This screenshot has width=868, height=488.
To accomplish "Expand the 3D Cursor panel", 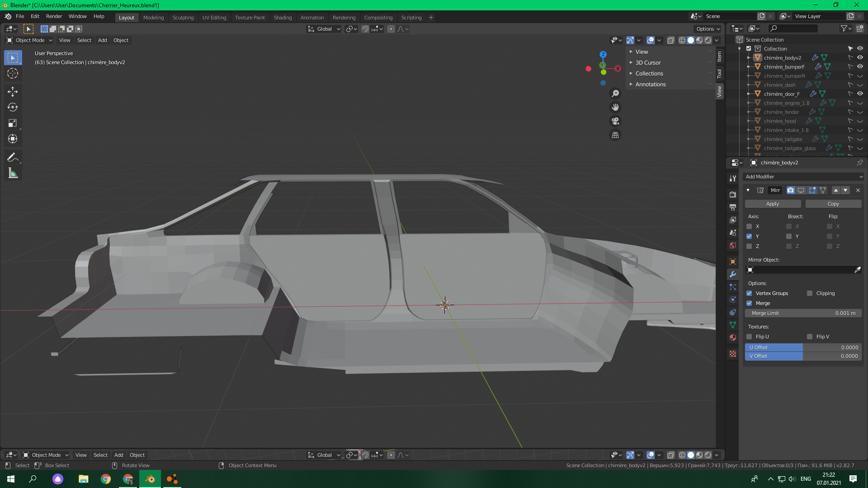I will coord(648,63).
